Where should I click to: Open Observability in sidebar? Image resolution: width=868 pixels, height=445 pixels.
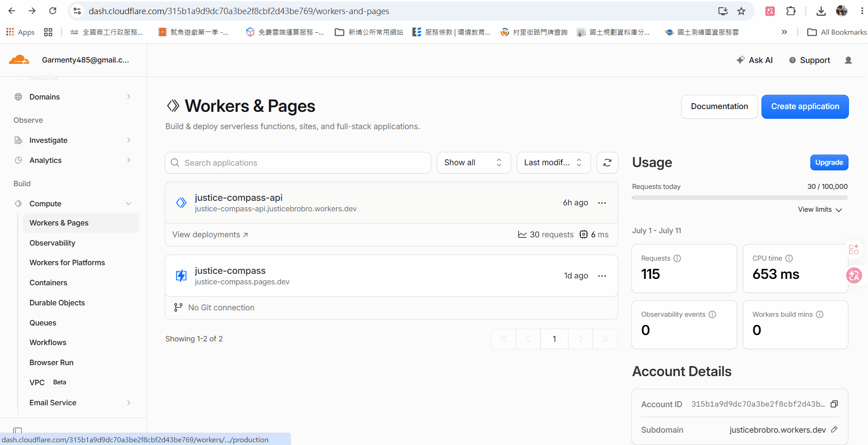(x=53, y=243)
